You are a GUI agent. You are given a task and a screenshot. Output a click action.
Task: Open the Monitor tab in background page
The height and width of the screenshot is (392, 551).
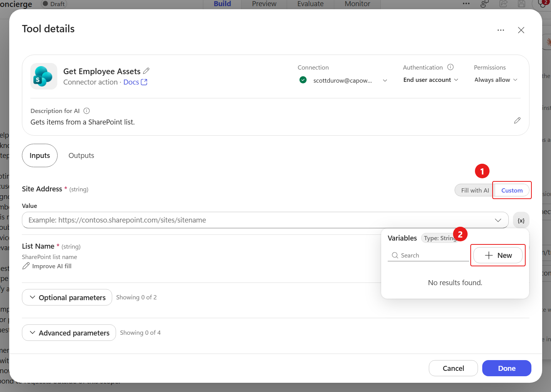[x=357, y=4]
